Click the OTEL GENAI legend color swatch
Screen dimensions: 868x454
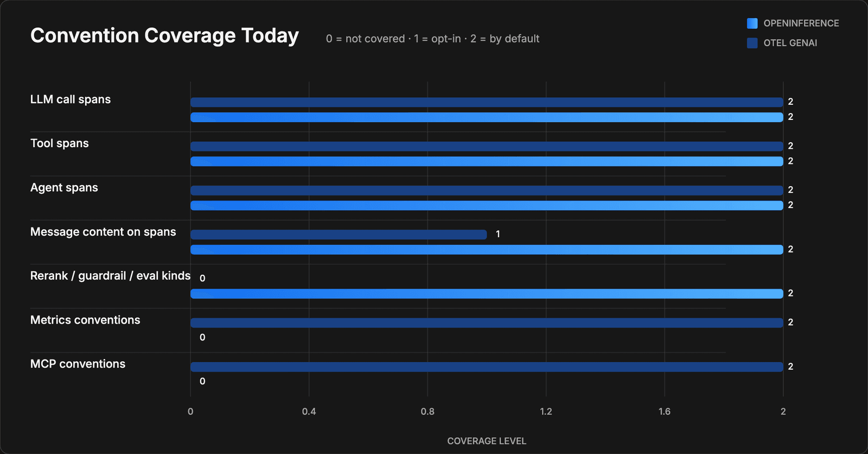coord(752,43)
